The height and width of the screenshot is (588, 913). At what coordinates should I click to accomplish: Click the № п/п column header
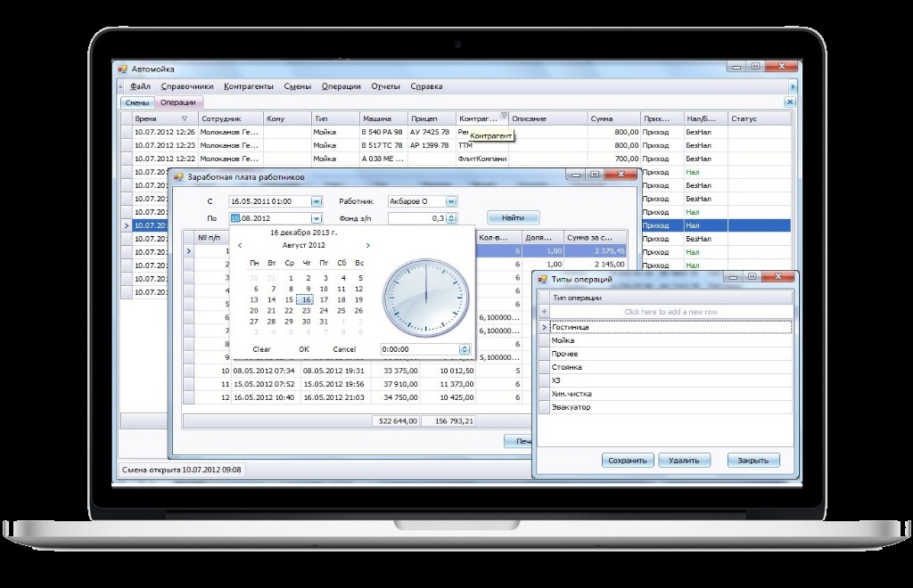212,237
